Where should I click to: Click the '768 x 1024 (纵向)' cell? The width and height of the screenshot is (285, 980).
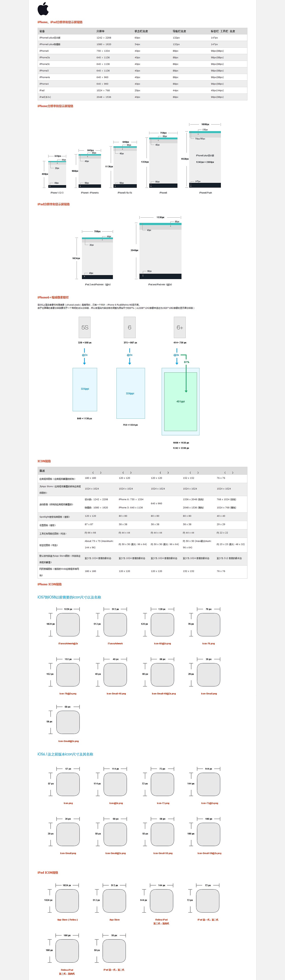(x=226, y=499)
